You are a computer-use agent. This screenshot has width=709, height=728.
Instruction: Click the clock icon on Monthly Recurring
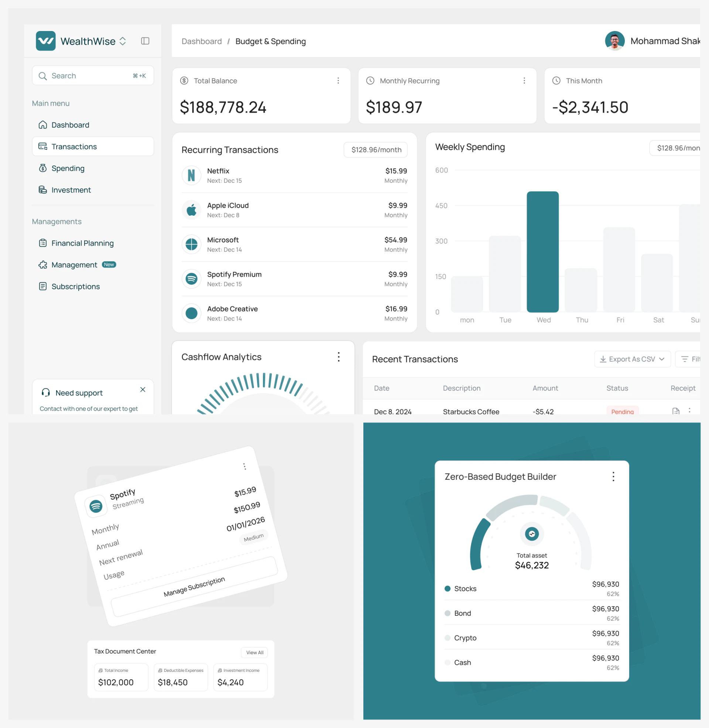[x=370, y=81]
